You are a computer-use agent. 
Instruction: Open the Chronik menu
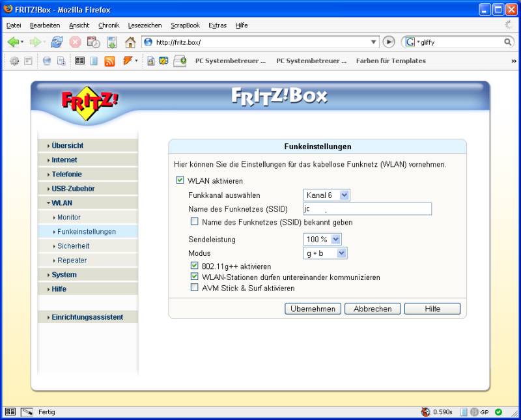pos(109,25)
